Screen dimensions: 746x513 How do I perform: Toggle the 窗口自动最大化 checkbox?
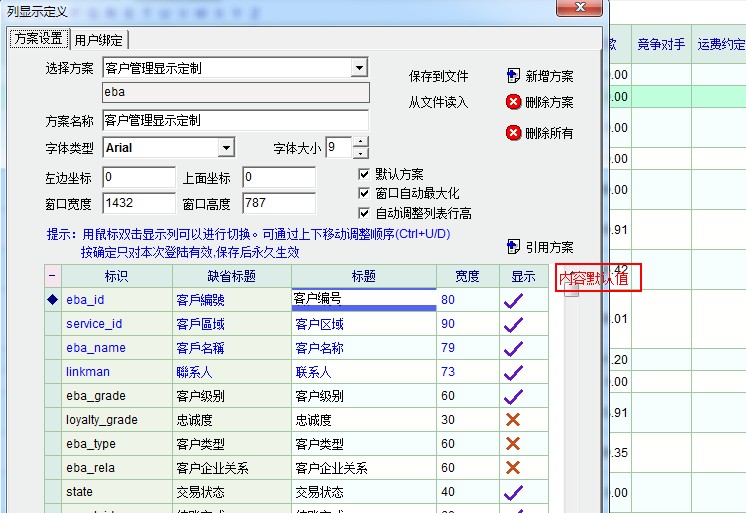pos(365,193)
